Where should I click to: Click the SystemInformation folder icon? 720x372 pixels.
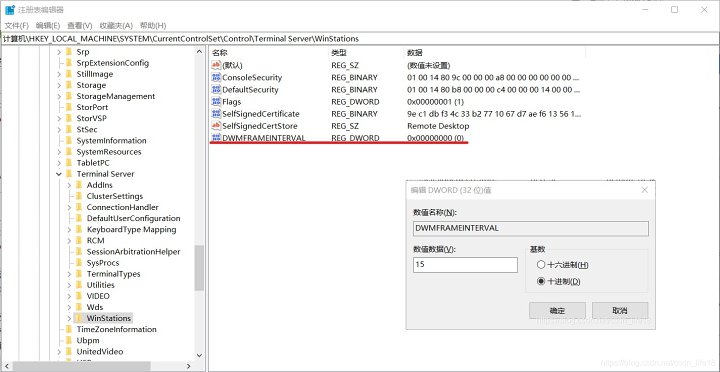[69, 141]
